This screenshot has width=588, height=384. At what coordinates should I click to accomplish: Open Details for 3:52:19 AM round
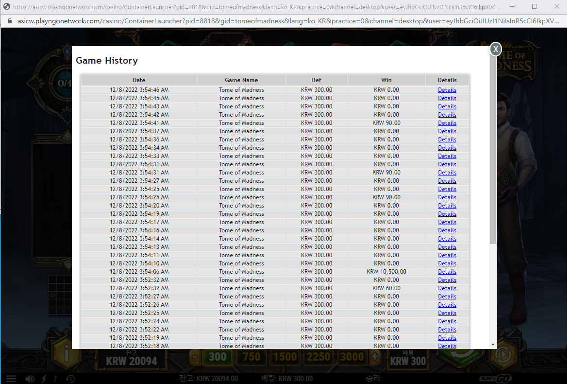pyautogui.click(x=447, y=338)
